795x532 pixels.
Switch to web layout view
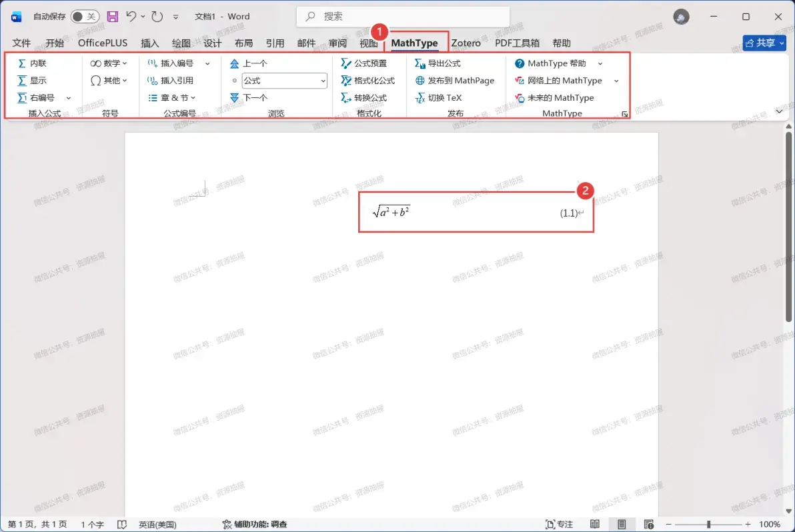tap(648, 525)
